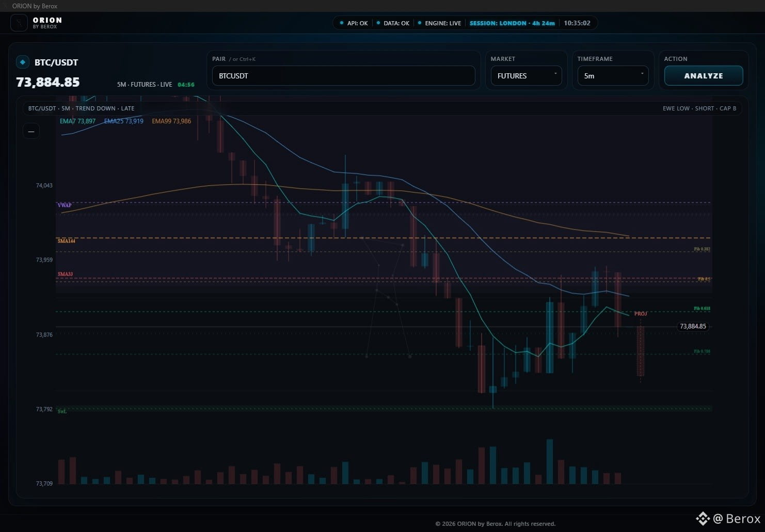Viewport: 765px width, 532px height.
Task: Click the ENGINE: LIVE status indicator
Action: click(x=439, y=23)
